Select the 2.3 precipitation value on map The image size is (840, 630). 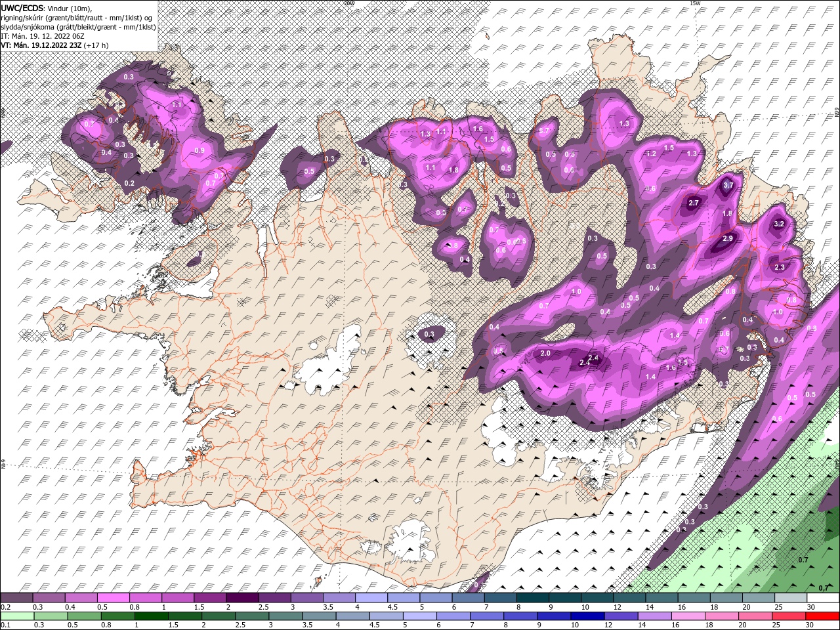click(x=780, y=267)
